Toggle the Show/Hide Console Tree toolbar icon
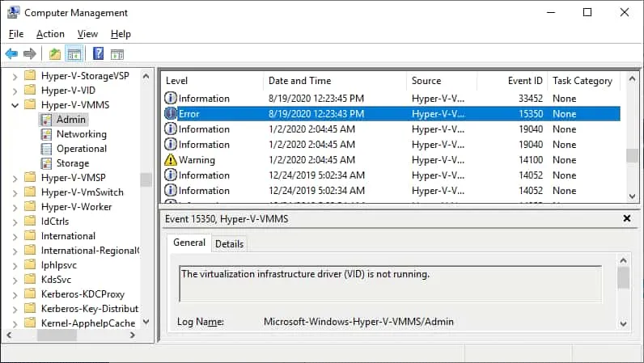This screenshot has height=363, width=644. point(74,54)
